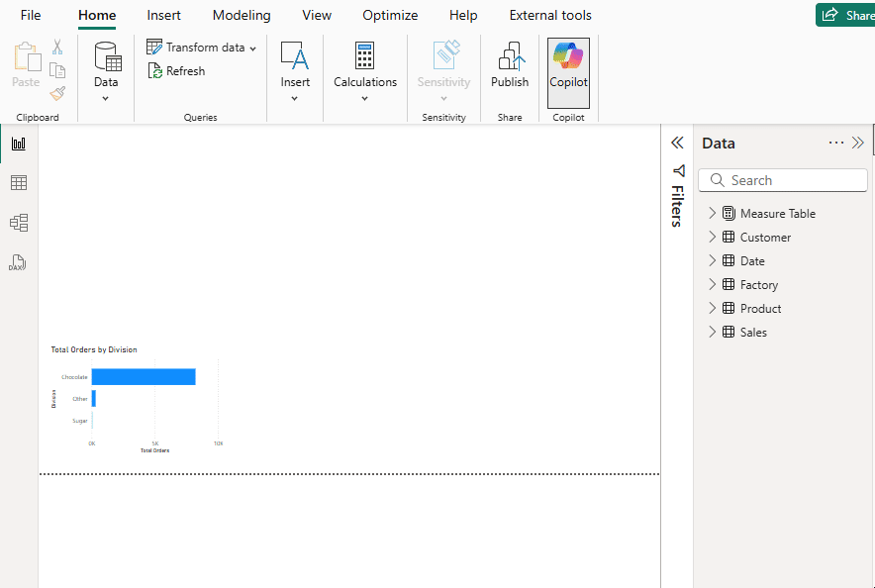Image resolution: width=875 pixels, height=588 pixels.
Task: Publish the report
Action: click(510, 65)
